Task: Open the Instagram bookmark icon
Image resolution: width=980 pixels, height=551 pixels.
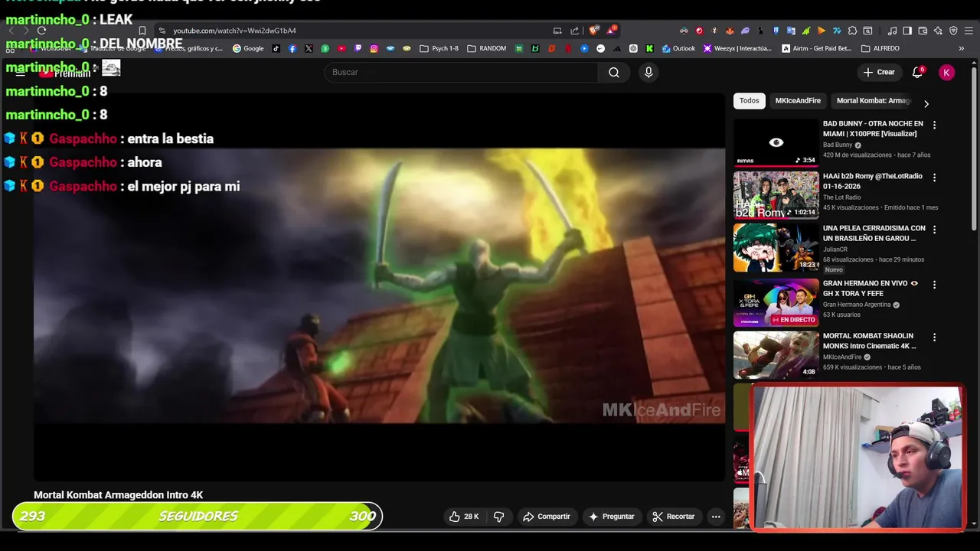Action: tap(374, 48)
